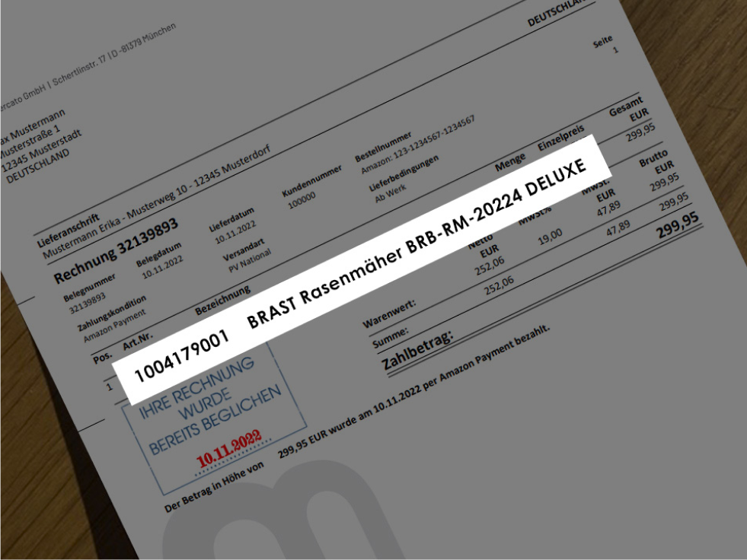Click 'BRAST Rasenmäher BRB-RM-20224 DELUXE' description
Viewport: 747px width, 560px height.
coord(417,243)
